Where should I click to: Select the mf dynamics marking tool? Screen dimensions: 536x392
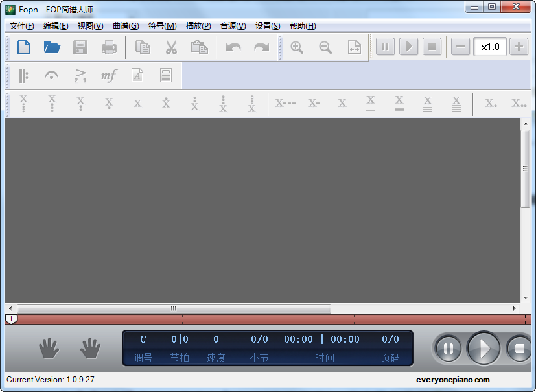point(108,76)
